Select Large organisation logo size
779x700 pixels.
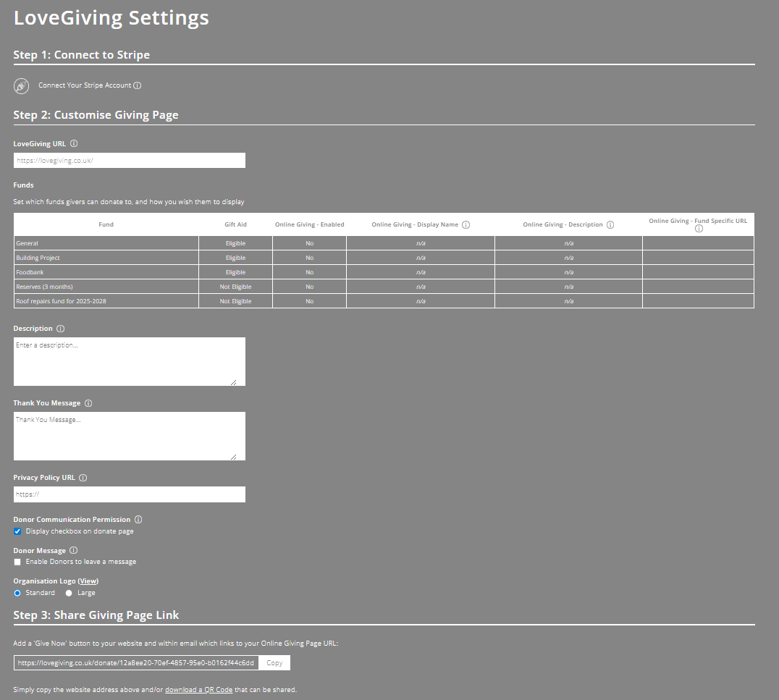69,593
